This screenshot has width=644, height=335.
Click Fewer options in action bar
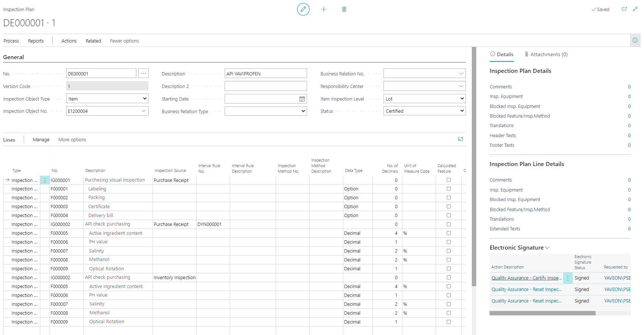pyautogui.click(x=125, y=41)
